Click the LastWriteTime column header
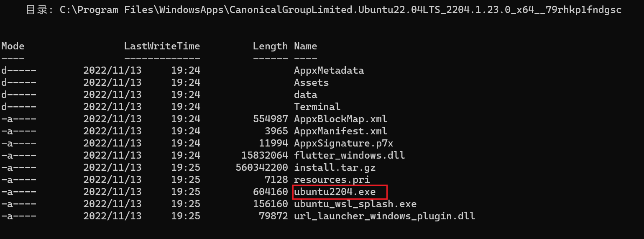The height and width of the screenshot is (239, 644). pyautogui.click(x=162, y=46)
